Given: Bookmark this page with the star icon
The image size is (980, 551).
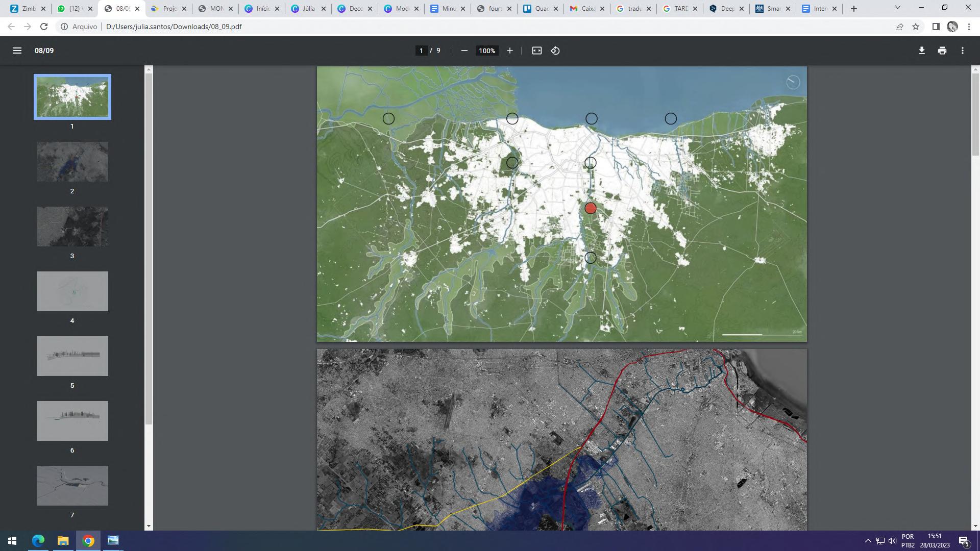Looking at the screenshot, I should 916,27.
